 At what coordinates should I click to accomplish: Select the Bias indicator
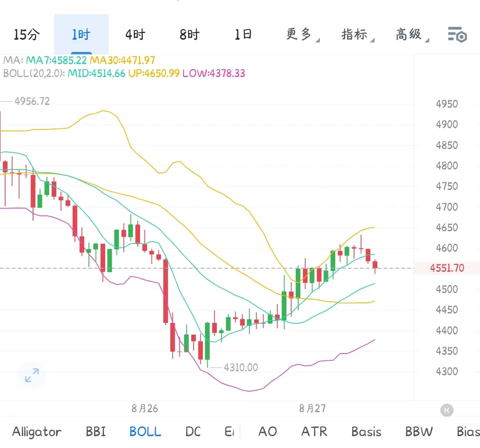[468, 431]
